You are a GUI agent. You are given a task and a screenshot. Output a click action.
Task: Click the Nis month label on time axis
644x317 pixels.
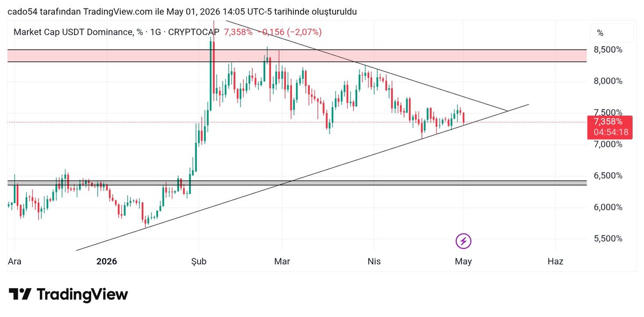[374, 262]
